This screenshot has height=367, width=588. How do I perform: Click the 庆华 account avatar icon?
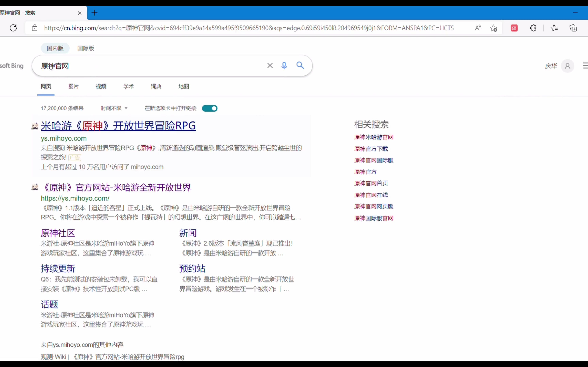568,66
